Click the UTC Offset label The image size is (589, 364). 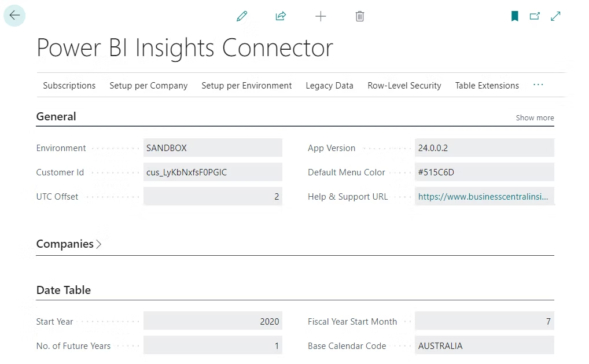point(57,196)
